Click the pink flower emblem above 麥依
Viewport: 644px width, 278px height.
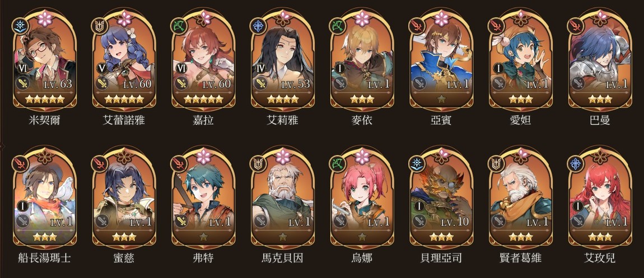(x=362, y=18)
